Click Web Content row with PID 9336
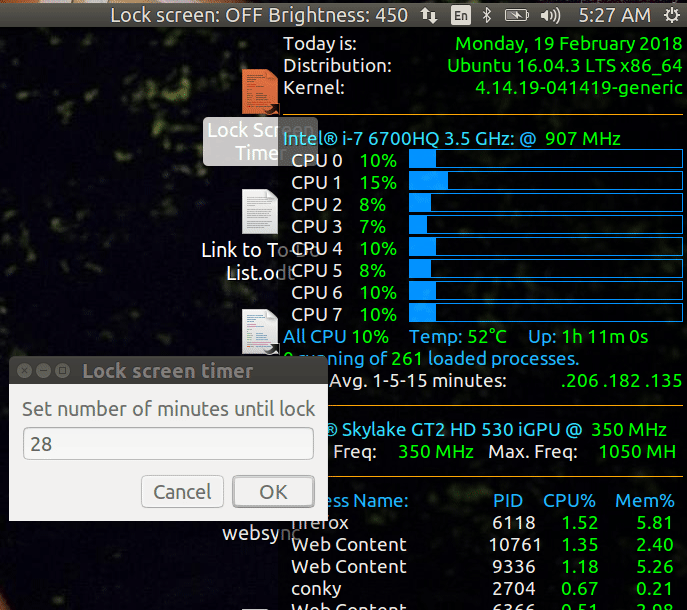The width and height of the screenshot is (687, 610). click(349, 567)
